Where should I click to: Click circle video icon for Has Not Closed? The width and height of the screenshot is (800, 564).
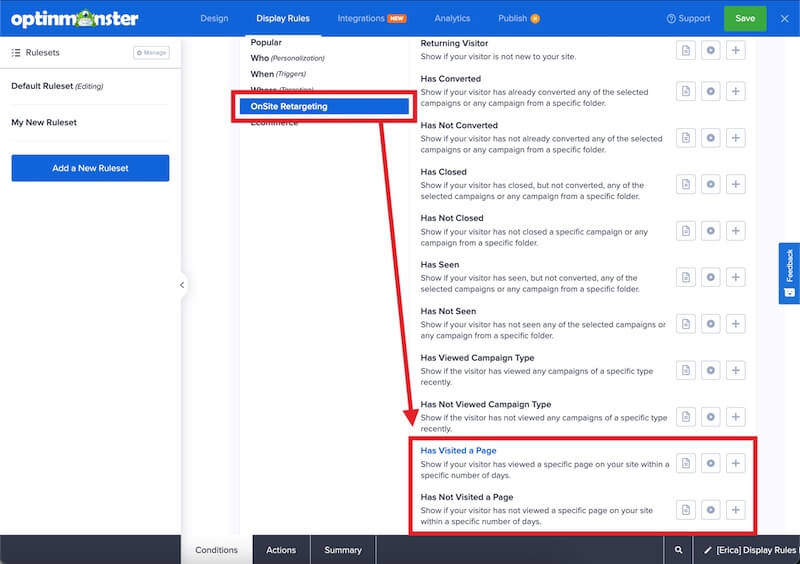(x=711, y=231)
